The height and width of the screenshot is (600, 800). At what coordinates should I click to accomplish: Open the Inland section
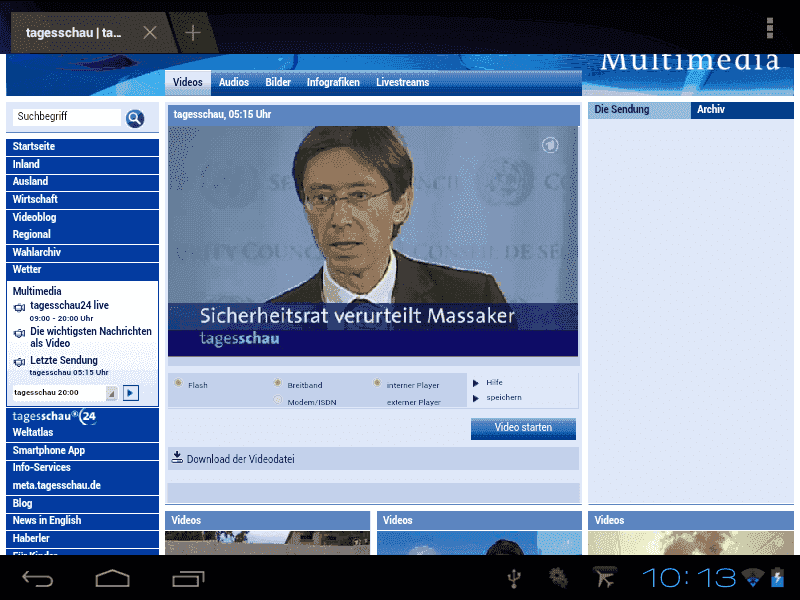[82, 164]
